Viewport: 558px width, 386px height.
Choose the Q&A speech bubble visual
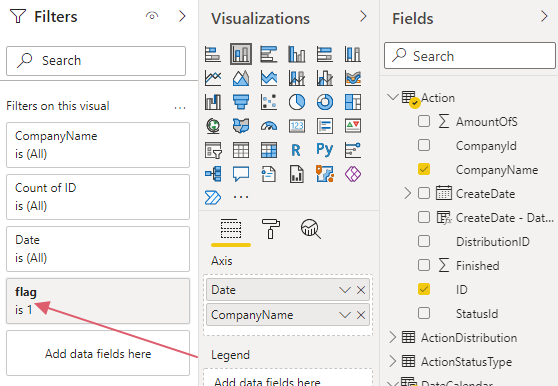point(241,174)
